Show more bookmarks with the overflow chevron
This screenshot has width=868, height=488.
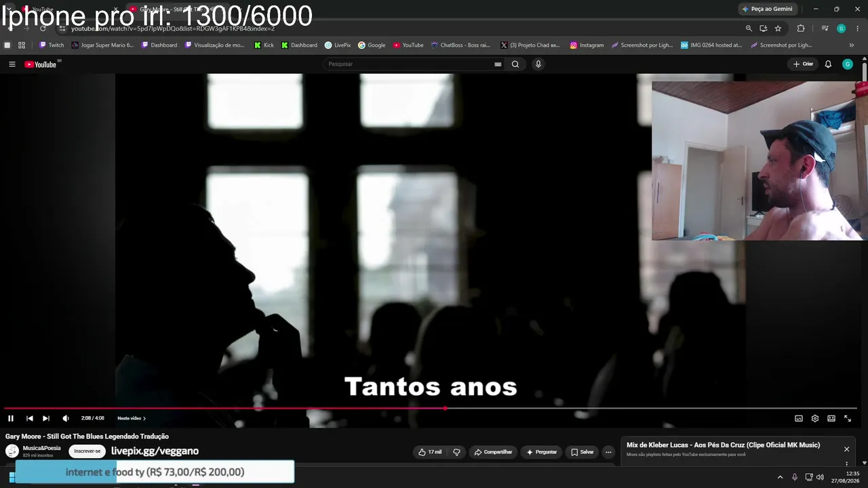click(852, 45)
